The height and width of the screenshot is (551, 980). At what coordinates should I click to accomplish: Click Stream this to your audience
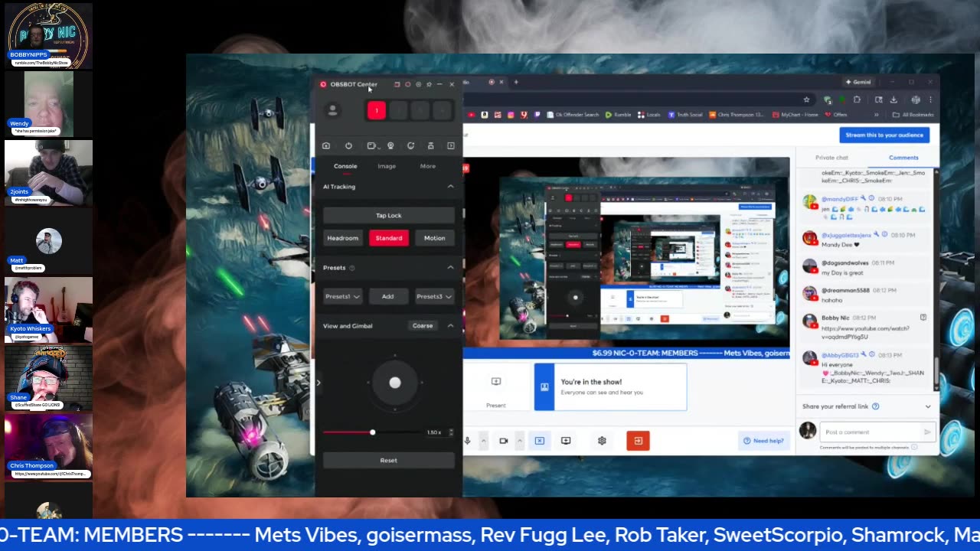pos(883,135)
